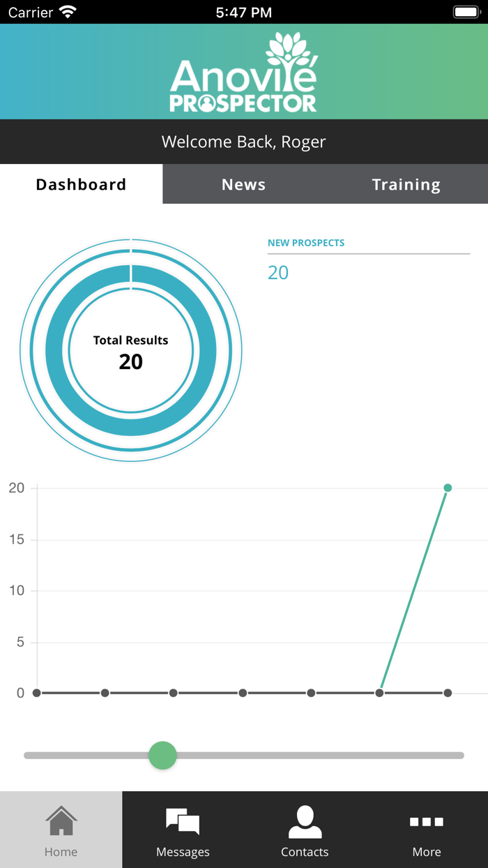The height and width of the screenshot is (868, 488).
Task: Switch to the News tab
Action: point(243,184)
